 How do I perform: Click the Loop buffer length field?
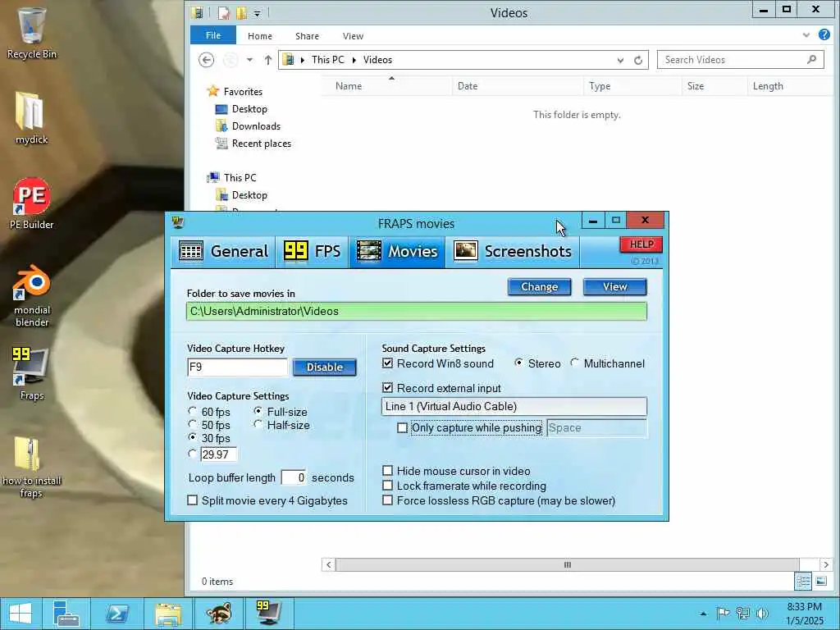(294, 477)
